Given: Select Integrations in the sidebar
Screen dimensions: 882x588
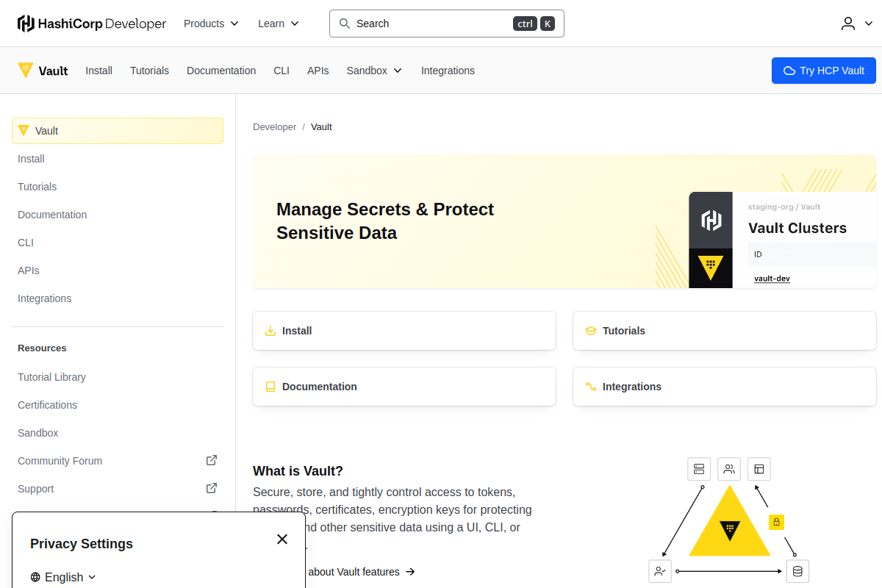Looking at the screenshot, I should [x=118, y=298].
